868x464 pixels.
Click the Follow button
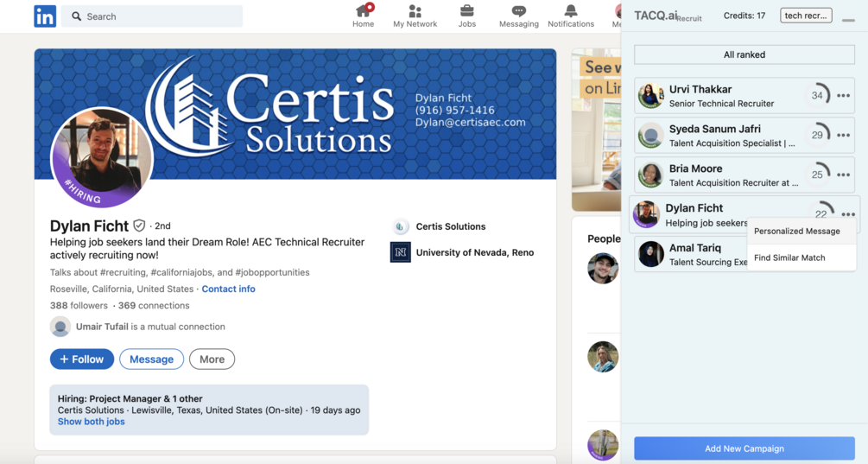coord(82,359)
